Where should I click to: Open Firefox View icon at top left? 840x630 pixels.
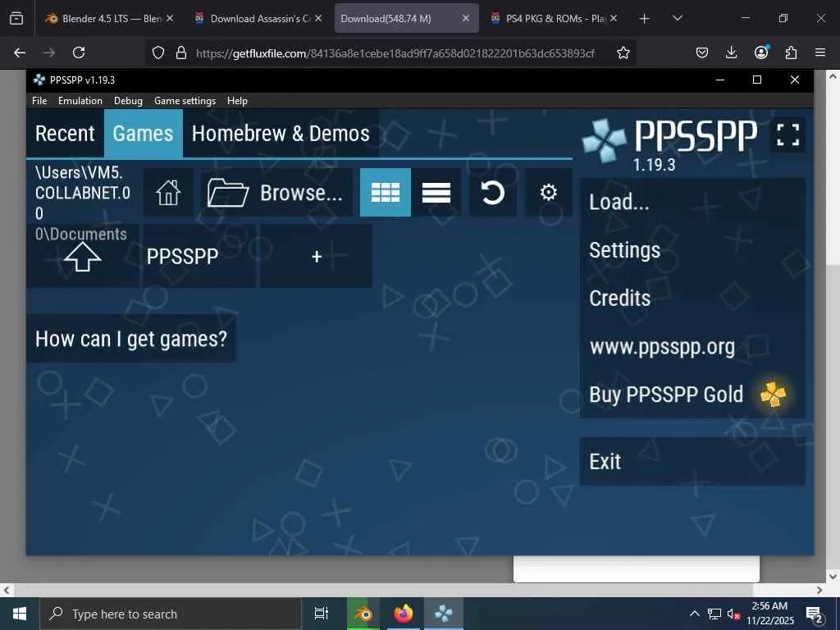point(16,18)
